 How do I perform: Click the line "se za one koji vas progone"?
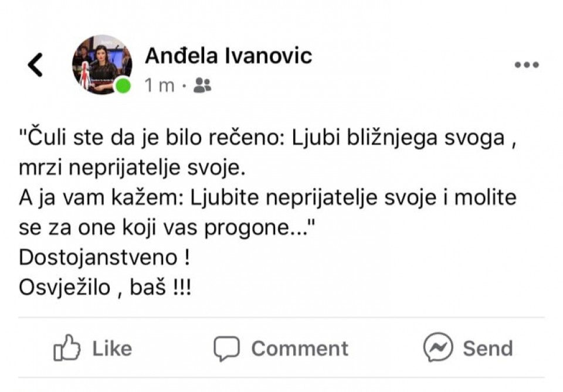(x=165, y=227)
